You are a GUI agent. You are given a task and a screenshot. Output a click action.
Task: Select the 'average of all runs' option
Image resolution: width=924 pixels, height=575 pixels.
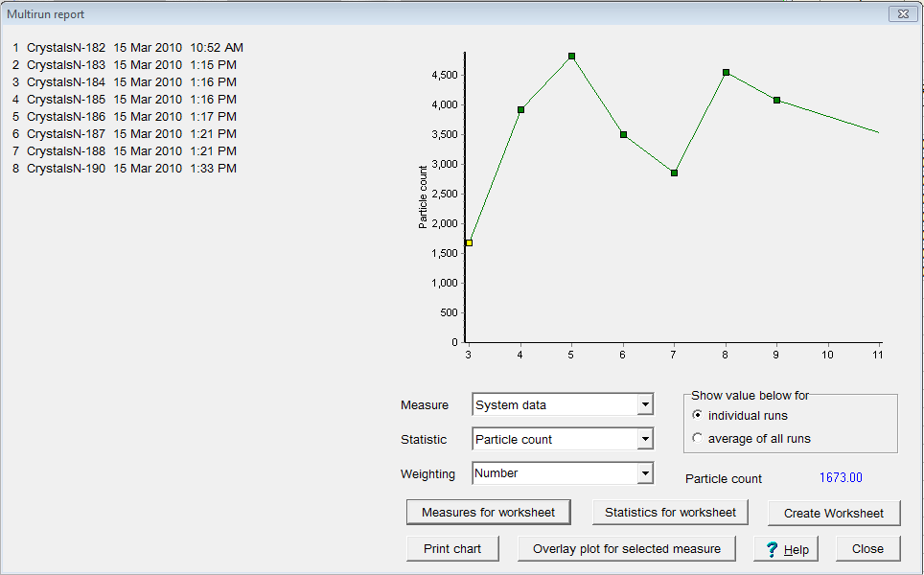pos(697,438)
